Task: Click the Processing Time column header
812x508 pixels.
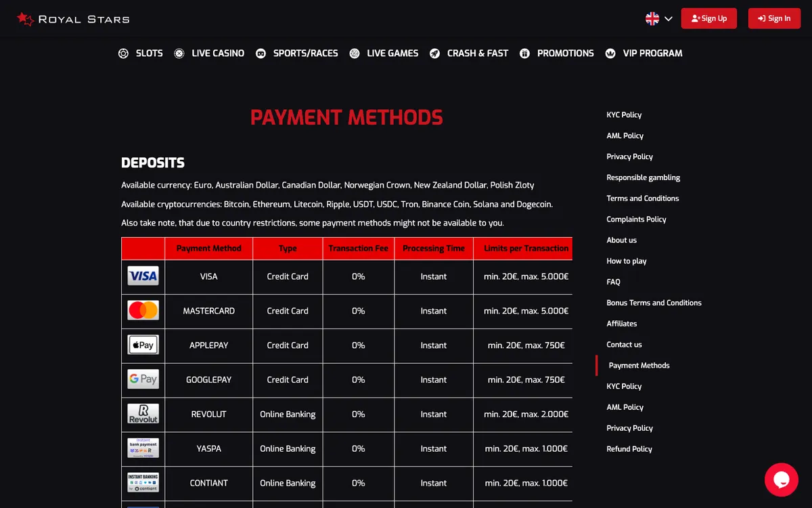Action: coord(433,249)
